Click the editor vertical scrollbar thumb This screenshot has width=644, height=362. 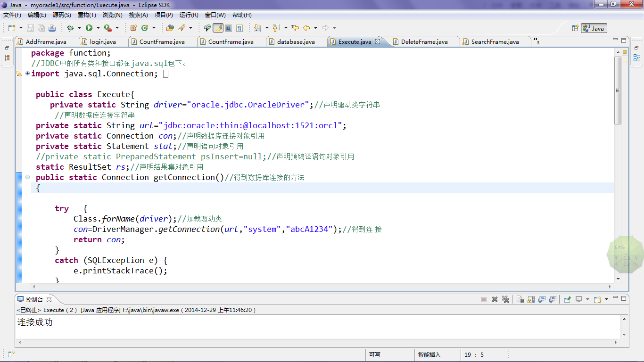click(x=618, y=90)
